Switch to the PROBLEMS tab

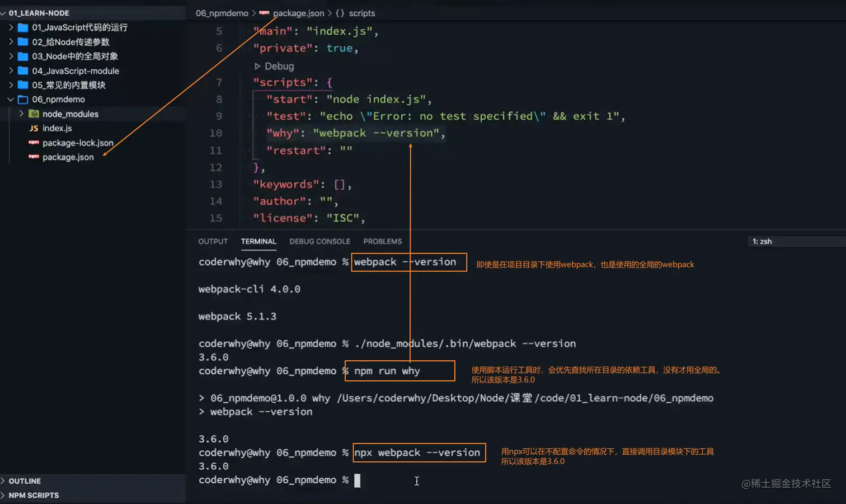coord(382,242)
